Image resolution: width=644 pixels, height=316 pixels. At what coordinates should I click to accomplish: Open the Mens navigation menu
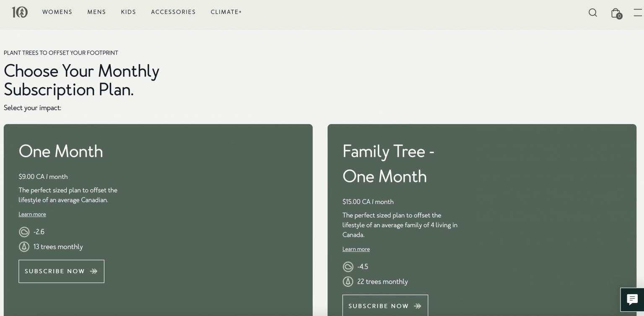pyautogui.click(x=96, y=12)
